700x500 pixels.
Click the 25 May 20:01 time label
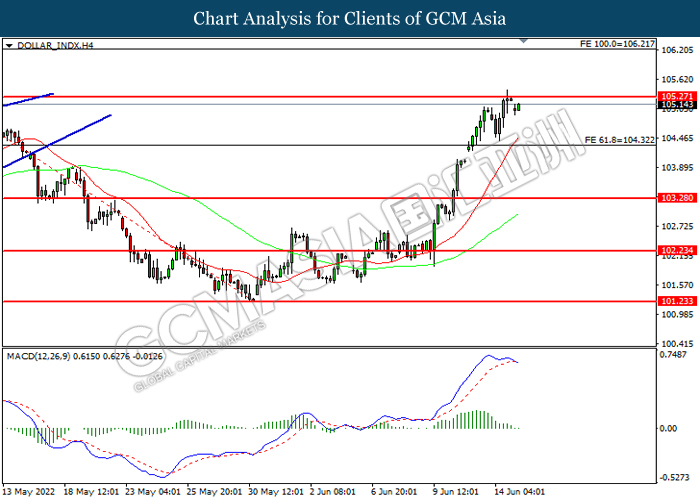coord(215,492)
